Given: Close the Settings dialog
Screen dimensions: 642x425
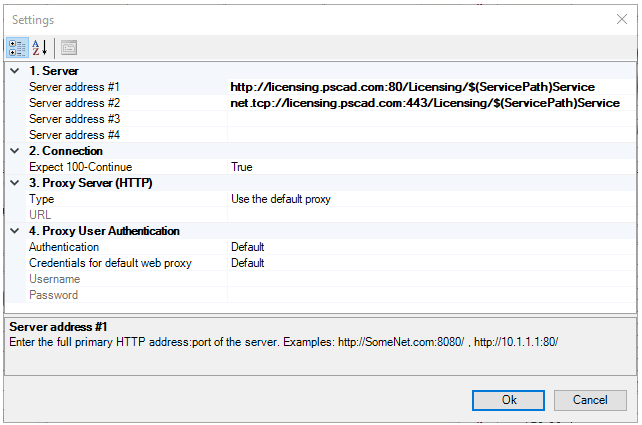Looking at the screenshot, I should coord(622,19).
